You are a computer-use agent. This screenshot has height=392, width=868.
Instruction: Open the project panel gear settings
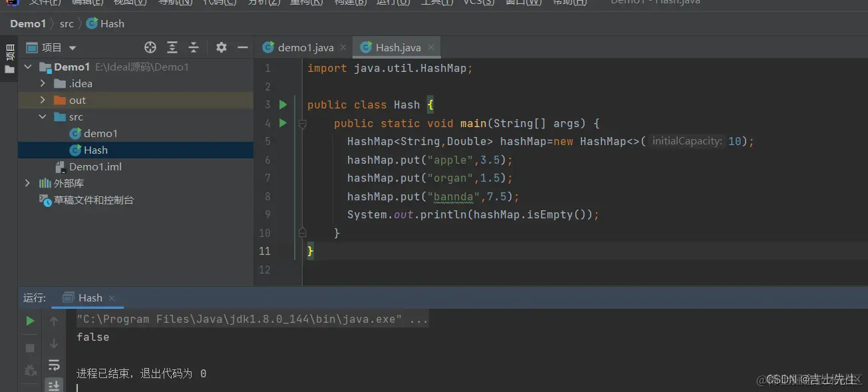point(221,47)
